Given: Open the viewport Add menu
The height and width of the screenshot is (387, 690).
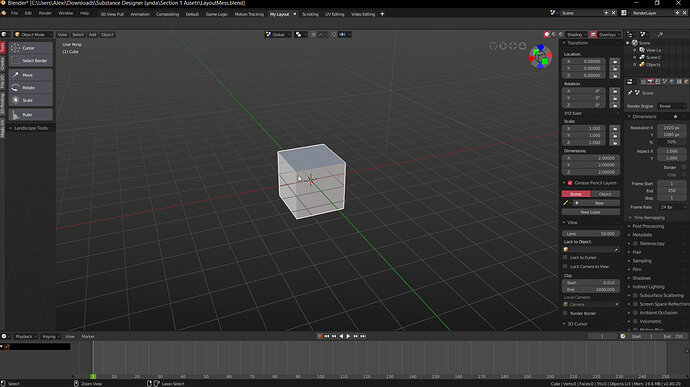Looking at the screenshot, I should pos(92,34).
